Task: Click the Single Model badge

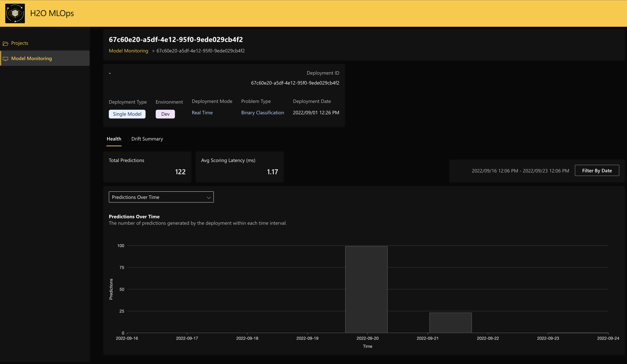Action: tap(127, 114)
